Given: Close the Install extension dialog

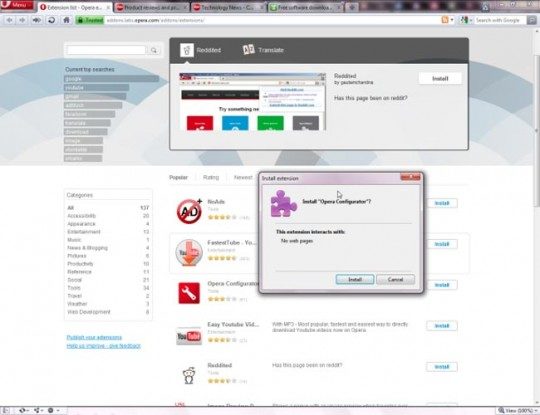Looking at the screenshot, I should click(410, 177).
